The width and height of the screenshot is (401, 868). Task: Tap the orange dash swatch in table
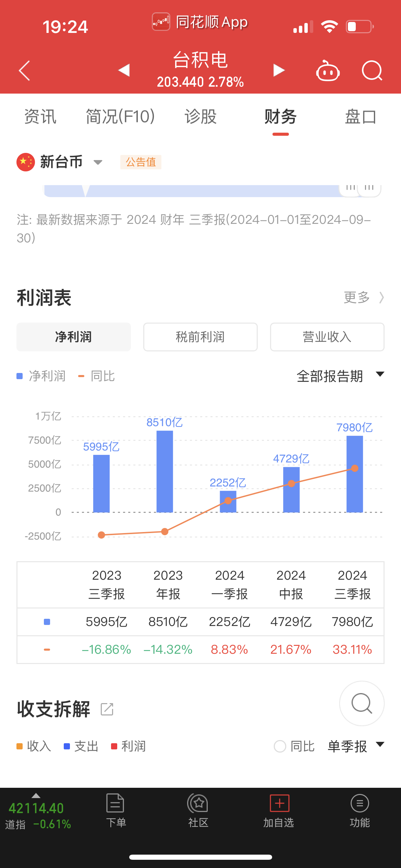click(47, 650)
